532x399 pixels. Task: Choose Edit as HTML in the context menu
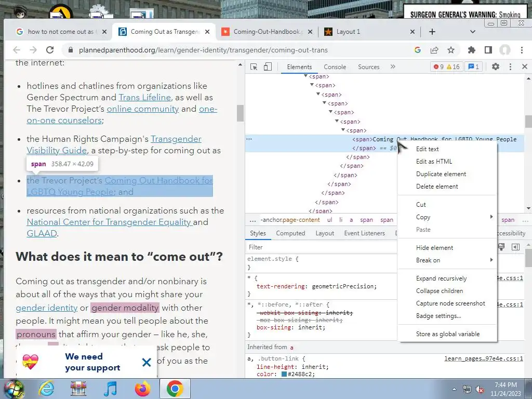[x=447, y=162]
